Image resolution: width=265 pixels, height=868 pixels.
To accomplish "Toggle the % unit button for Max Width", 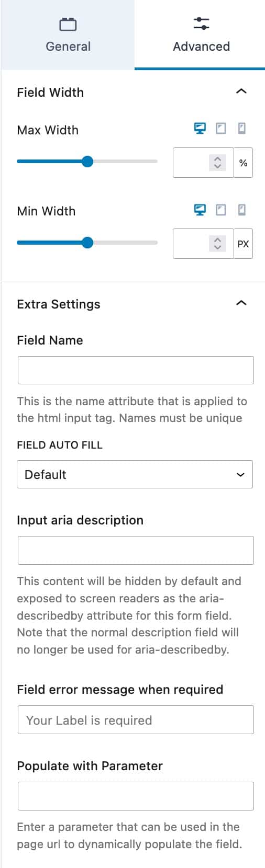I will click(x=243, y=163).
